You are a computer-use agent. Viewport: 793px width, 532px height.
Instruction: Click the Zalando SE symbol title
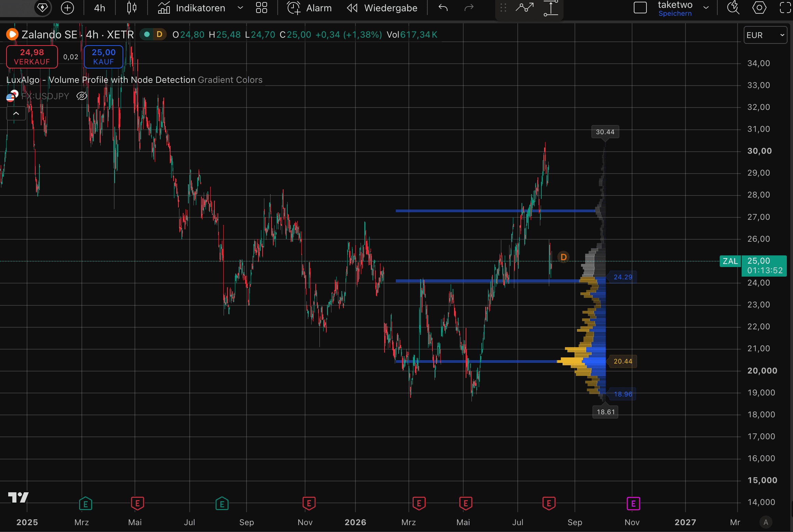pos(49,35)
